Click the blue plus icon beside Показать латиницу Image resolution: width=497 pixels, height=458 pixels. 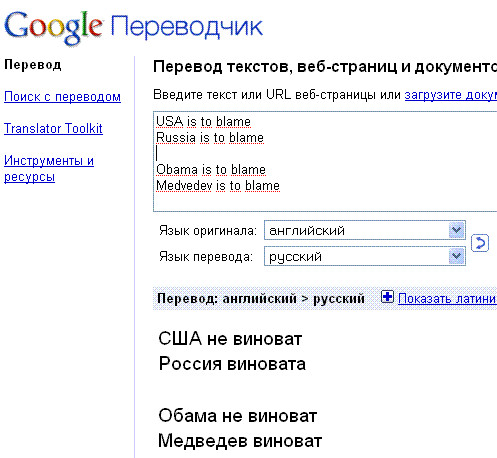tap(387, 297)
